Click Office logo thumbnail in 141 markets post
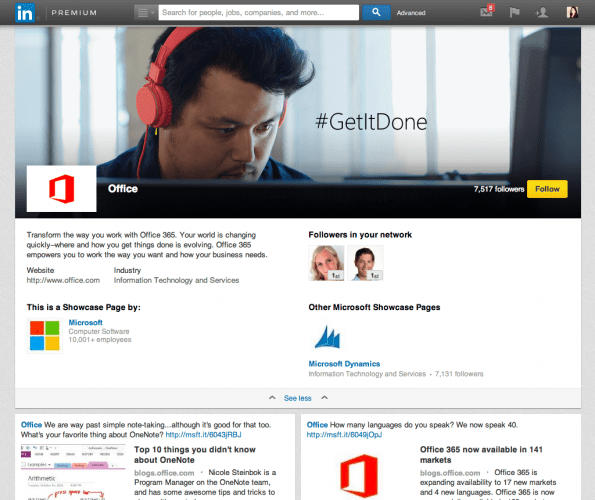The image size is (595, 500). click(359, 476)
